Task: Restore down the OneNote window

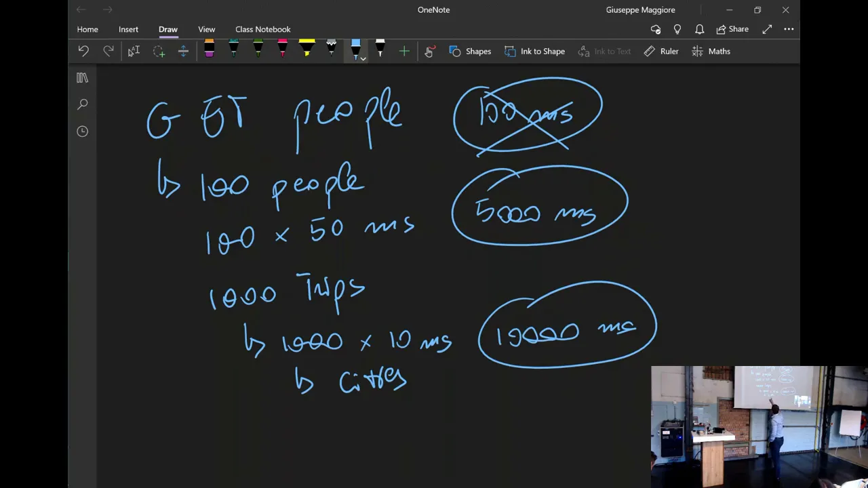Action: point(757,9)
